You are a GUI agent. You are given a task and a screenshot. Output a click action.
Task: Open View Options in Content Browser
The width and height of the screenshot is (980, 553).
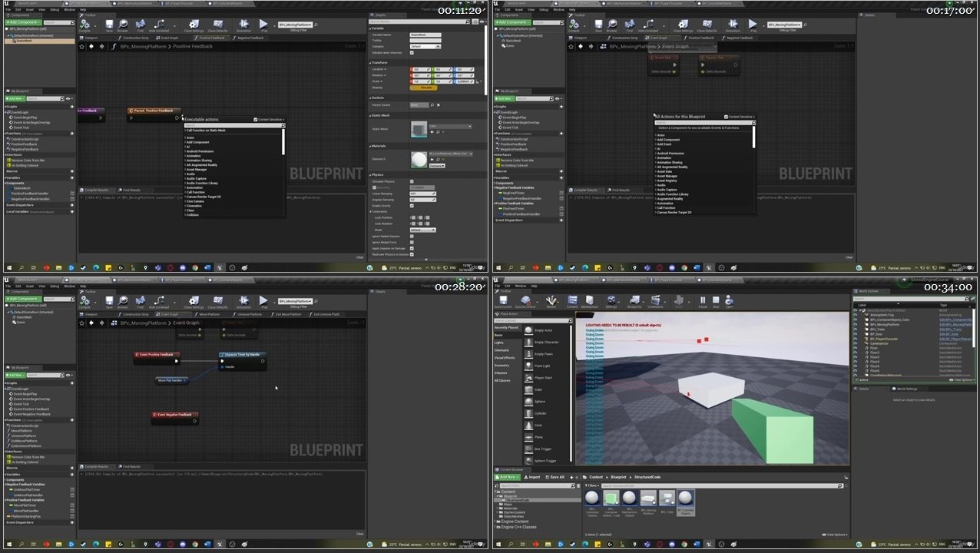tap(835, 535)
